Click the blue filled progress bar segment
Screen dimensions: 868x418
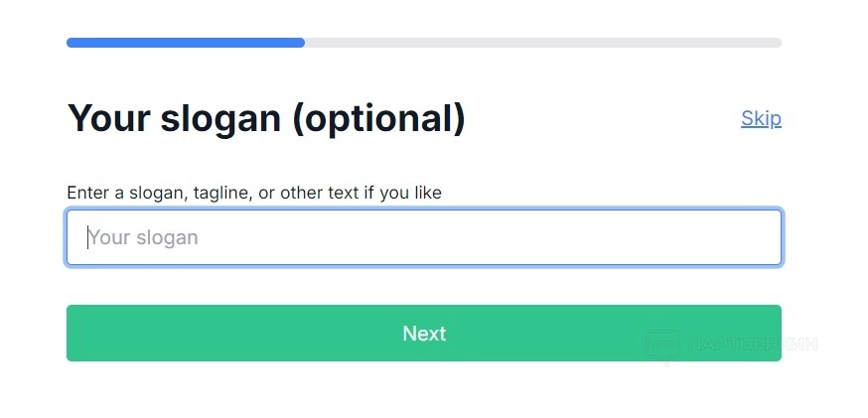186,43
